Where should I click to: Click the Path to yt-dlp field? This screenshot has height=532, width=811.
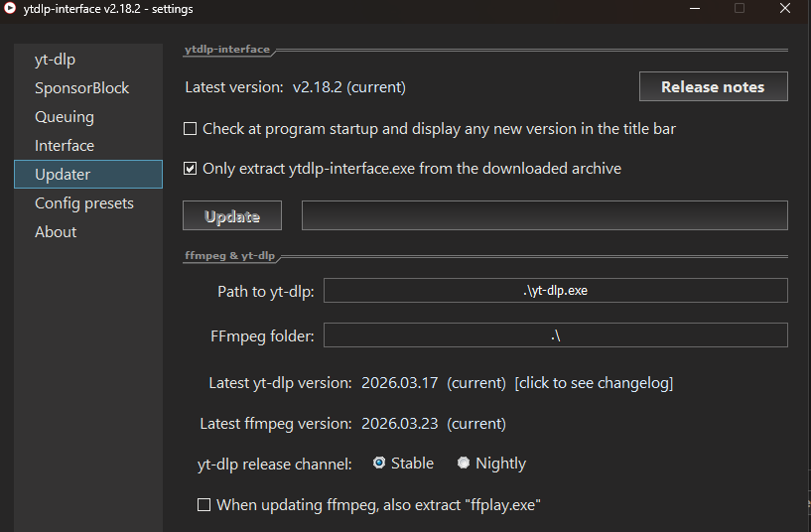click(x=556, y=291)
